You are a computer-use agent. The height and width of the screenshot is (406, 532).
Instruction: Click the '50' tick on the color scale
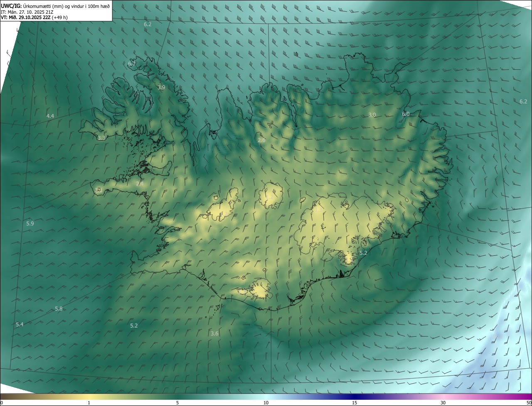point(529,403)
